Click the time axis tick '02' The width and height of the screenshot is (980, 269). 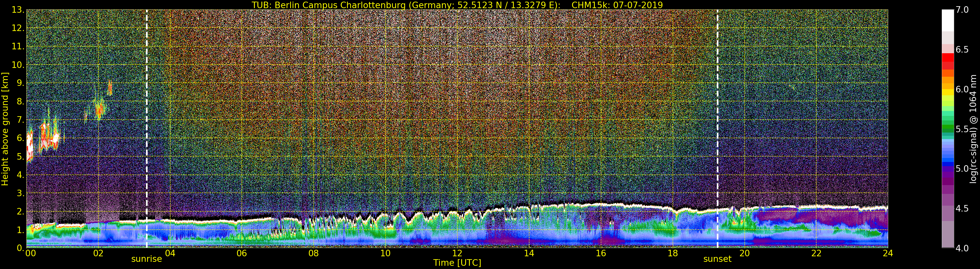click(x=98, y=253)
